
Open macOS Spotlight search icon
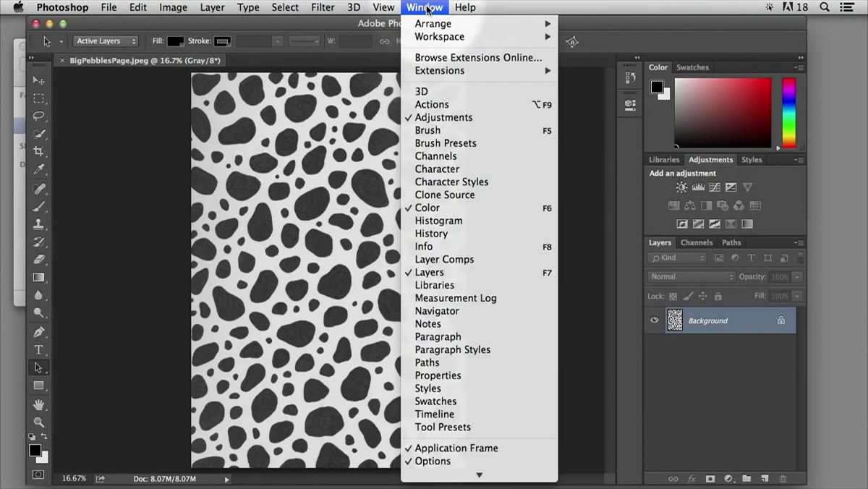[x=825, y=7]
